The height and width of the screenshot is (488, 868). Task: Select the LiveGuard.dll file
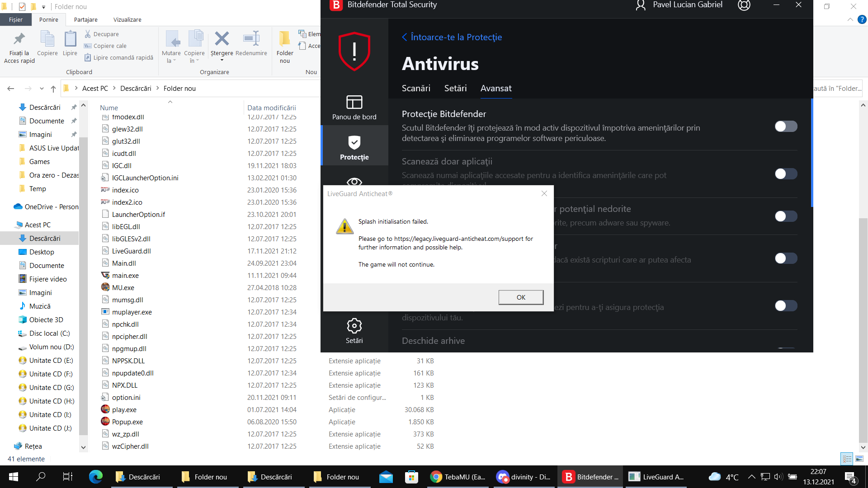(x=126, y=251)
